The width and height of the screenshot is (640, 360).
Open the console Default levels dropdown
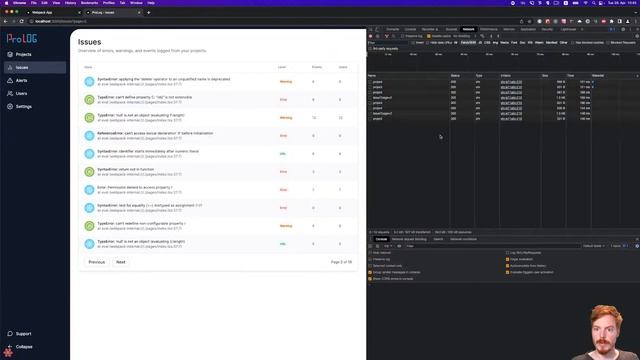pyautogui.click(x=593, y=246)
